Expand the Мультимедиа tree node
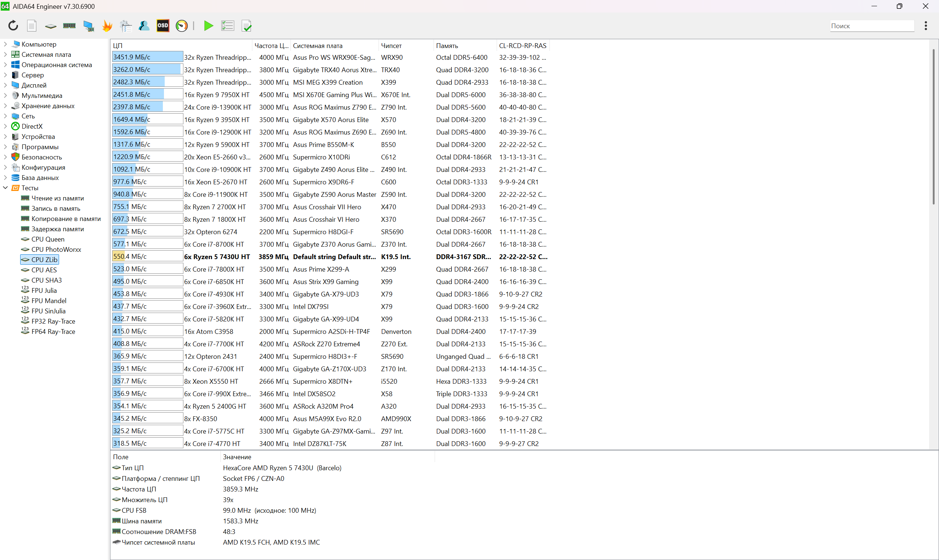Image resolution: width=939 pixels, height=560 pixels. 5,96
